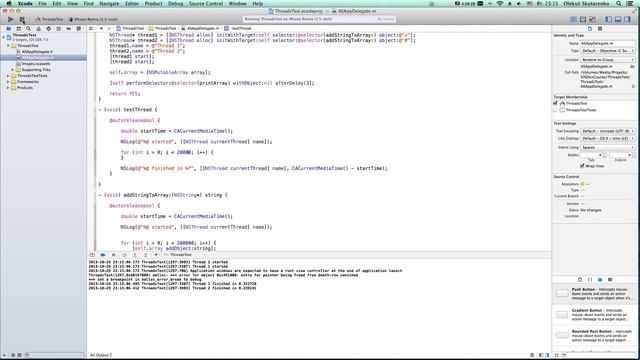Show File Template library tab
This screenshot has width=640, height=360.
point(580,280)
